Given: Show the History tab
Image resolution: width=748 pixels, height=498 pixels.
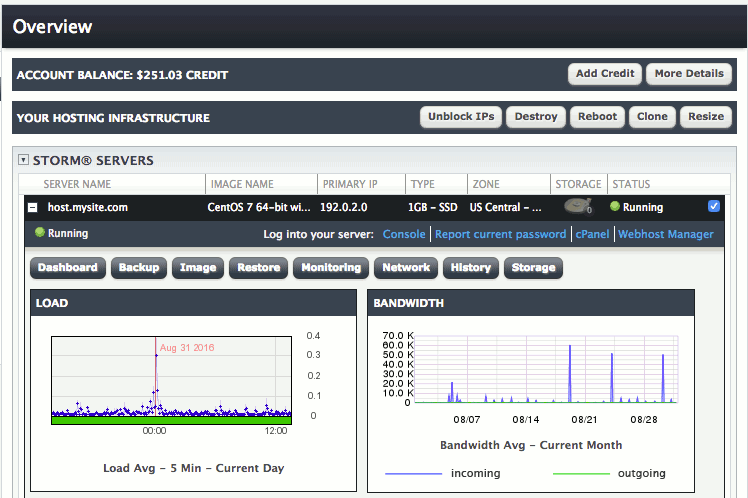Looking at the screenshot, I should tap(470, 268).
